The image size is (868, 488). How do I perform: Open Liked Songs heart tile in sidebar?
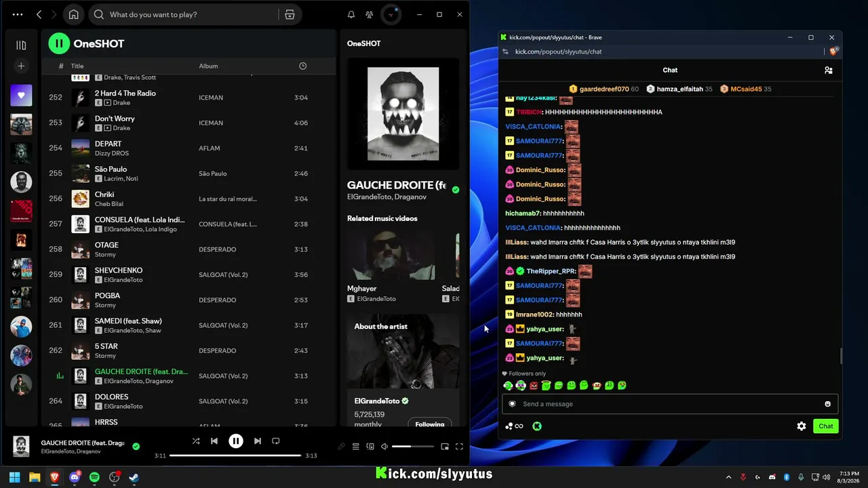pyautogui.click(x=21, y=96)
